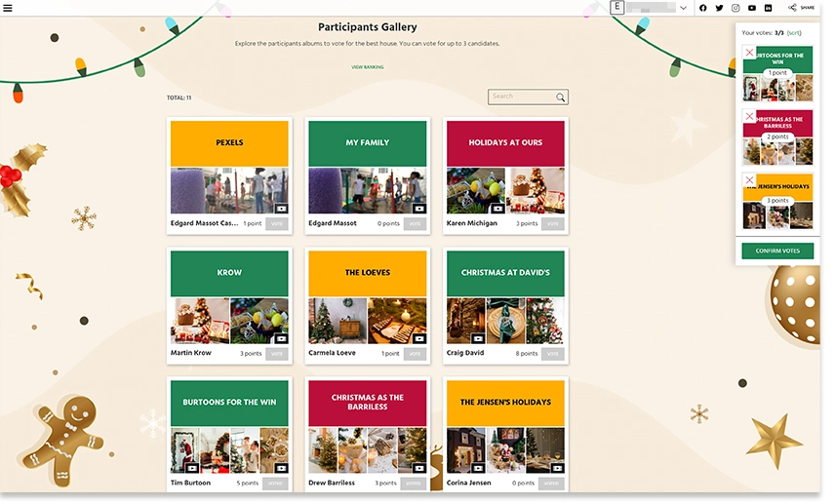Open Christmas At David's album banner
The image size is (835, 504).
pos(505,273)
